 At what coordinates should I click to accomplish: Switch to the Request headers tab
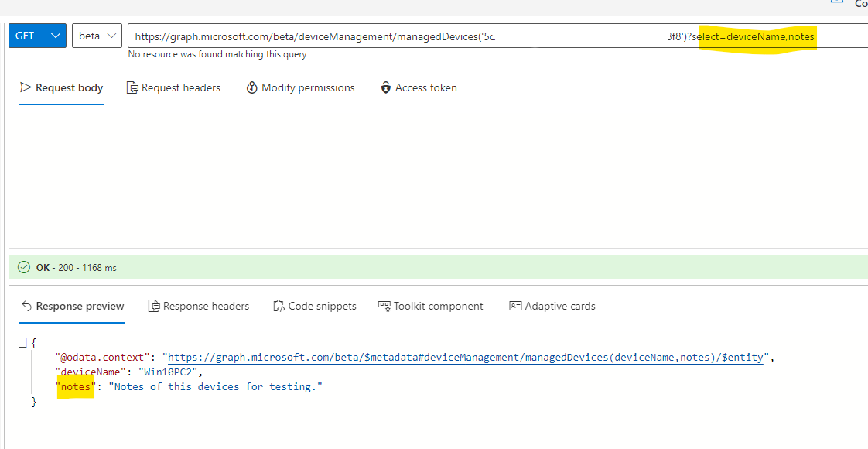173,87
